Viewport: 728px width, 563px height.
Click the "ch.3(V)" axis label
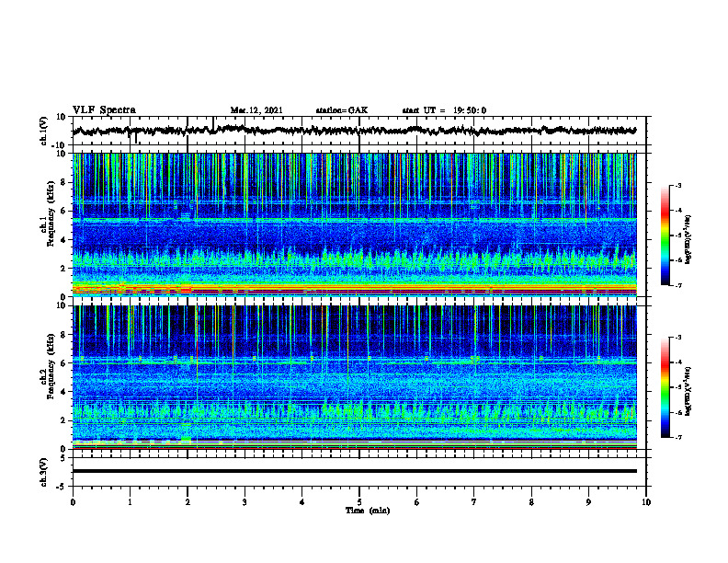coord(44,472)
